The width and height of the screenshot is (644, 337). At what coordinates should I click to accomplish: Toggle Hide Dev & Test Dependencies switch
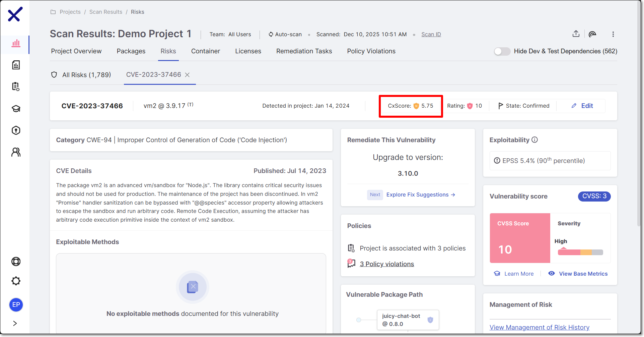pyautogui.click(x=502, y=51)
